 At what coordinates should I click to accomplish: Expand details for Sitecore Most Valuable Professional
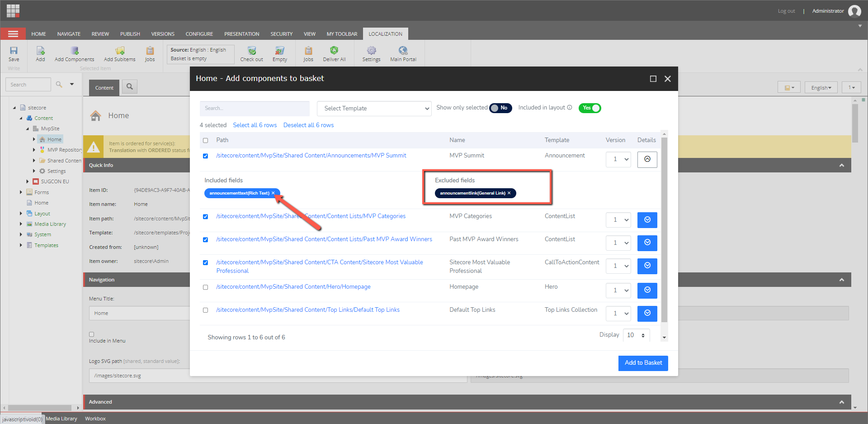(647, 266)
